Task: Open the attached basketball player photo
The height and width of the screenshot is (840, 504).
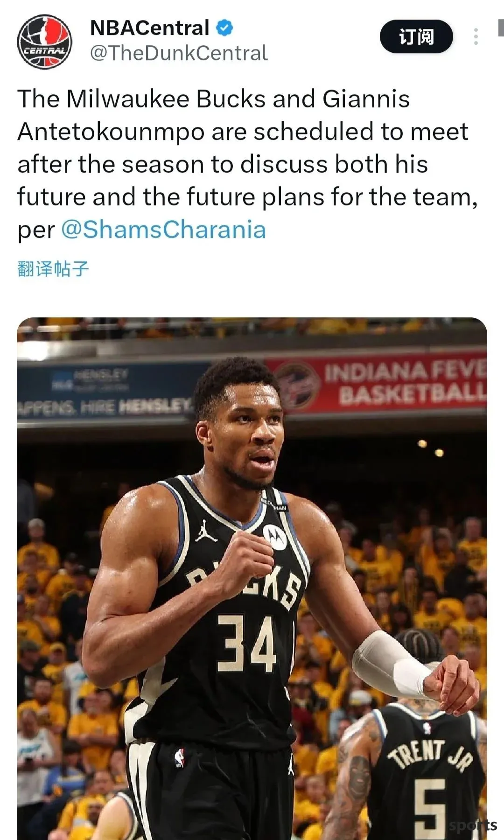Action: pyautogui.click(x=252, y=579)
